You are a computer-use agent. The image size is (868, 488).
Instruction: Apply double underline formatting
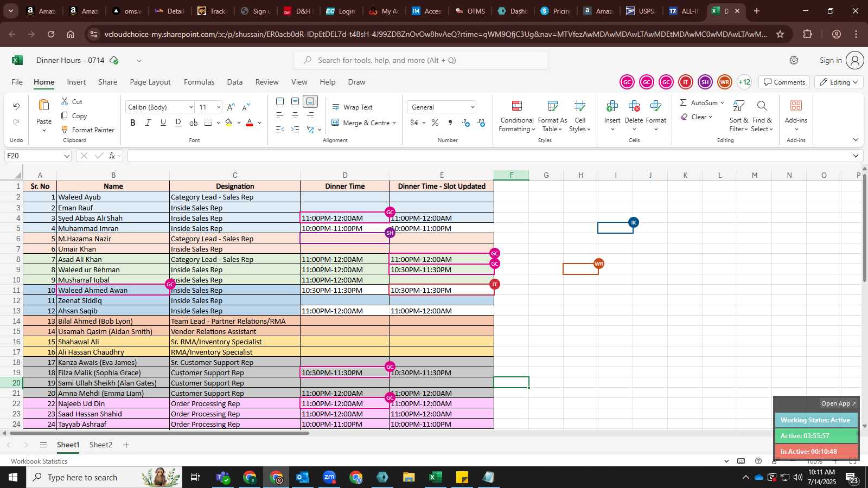point(178,123)
